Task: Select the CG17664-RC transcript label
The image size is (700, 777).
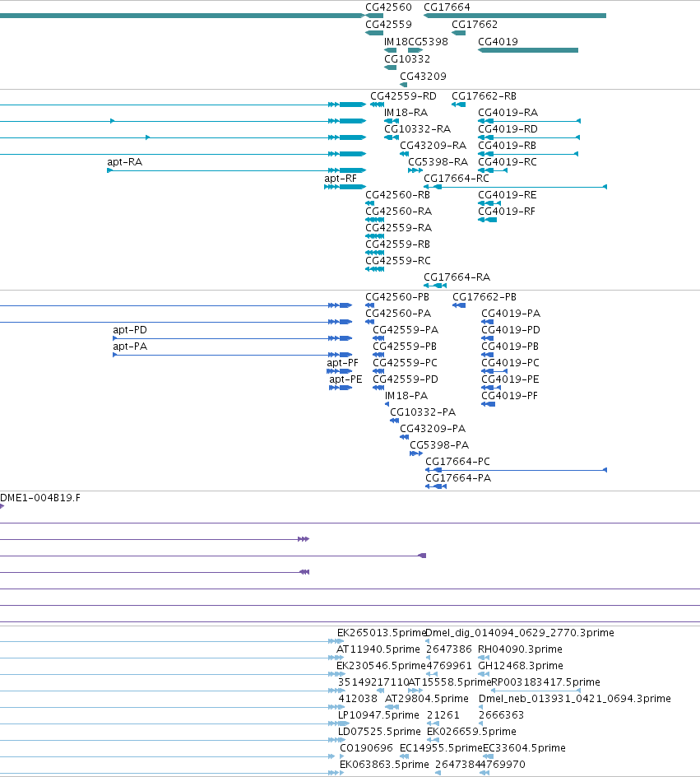Action: click(x=457, y=179)
